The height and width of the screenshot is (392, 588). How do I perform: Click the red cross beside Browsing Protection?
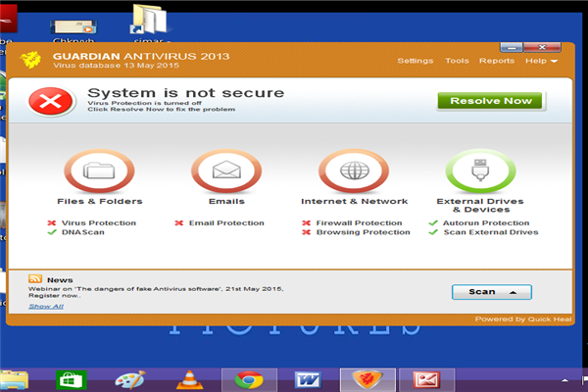pyautogui.click(x=307, y=232)
